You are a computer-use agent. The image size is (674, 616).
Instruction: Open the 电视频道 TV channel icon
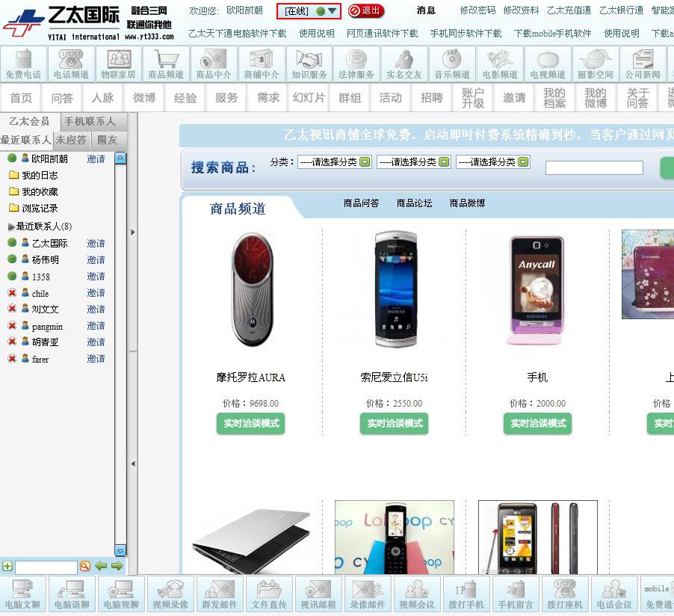tap(548, 64)
